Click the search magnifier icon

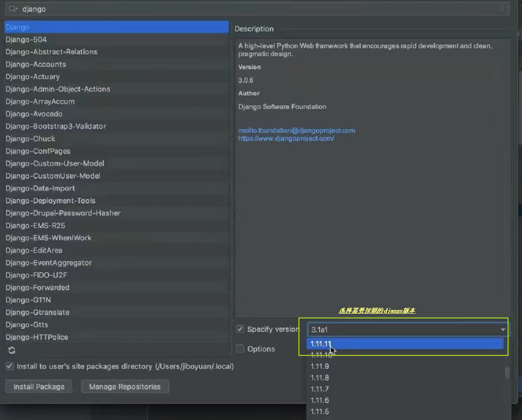(x=13, y=9)
